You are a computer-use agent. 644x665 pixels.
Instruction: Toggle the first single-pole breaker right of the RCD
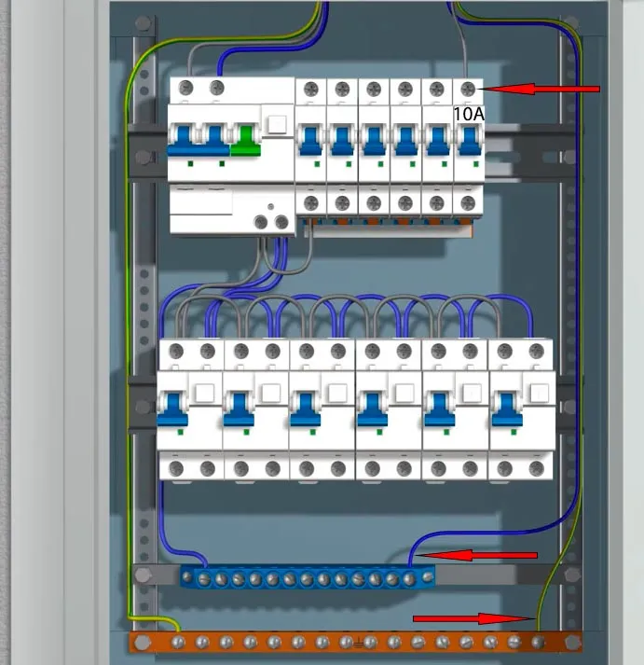(310, 140)
